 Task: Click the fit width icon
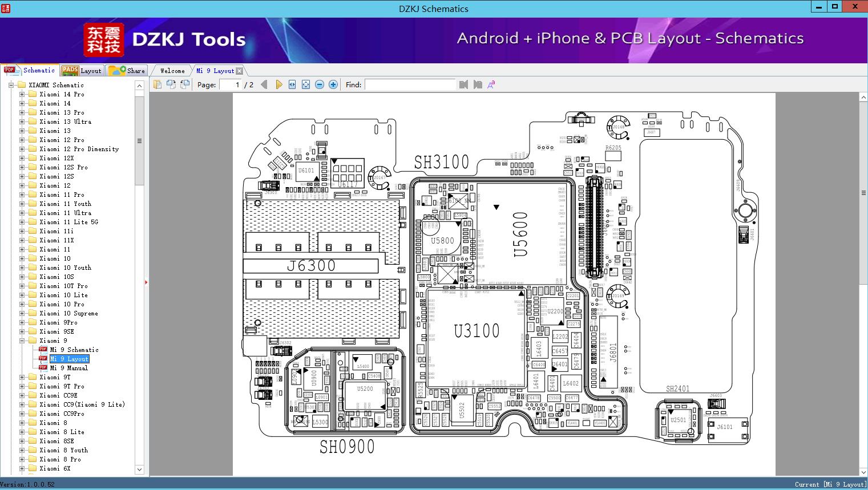pos(292,84)
